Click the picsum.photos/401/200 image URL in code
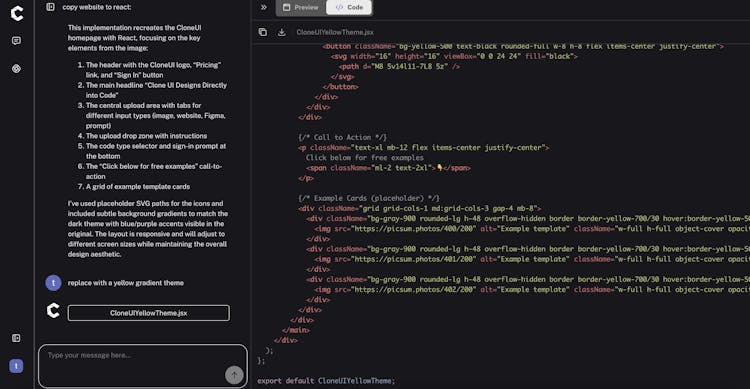 (x=414, y=259)
